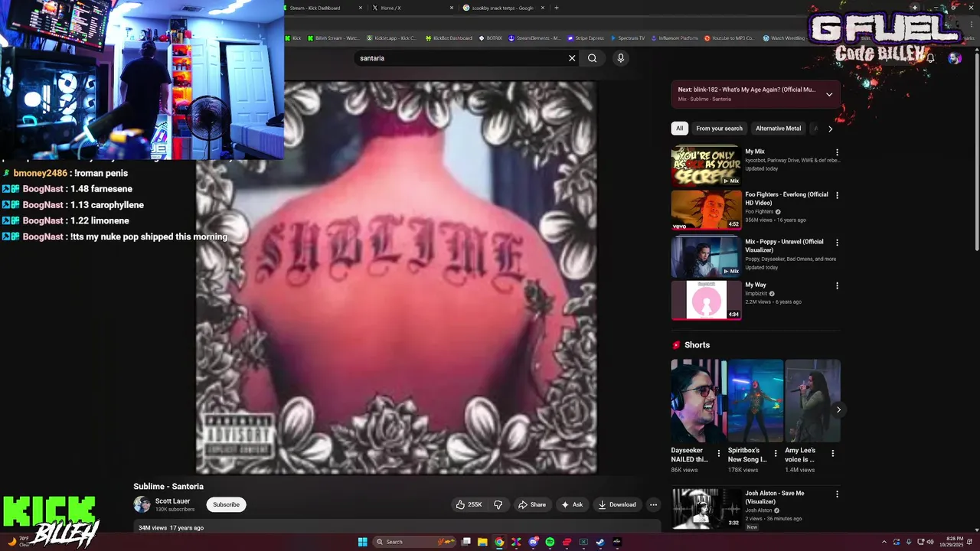Screen dimensions: 980x551
Task: Open the Mix - Poppy - Unravel thumbnail
Action: coord(706,256)
